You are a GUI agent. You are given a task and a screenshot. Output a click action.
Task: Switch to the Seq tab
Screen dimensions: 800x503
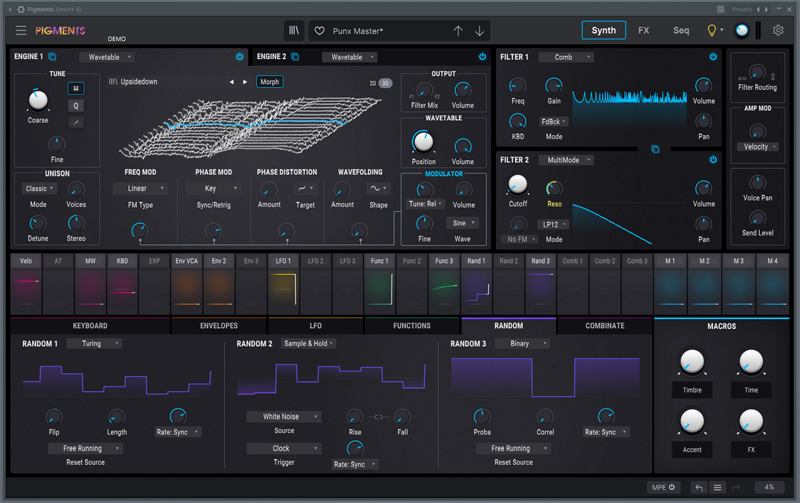pyautogui.click(x=681, y=31)
